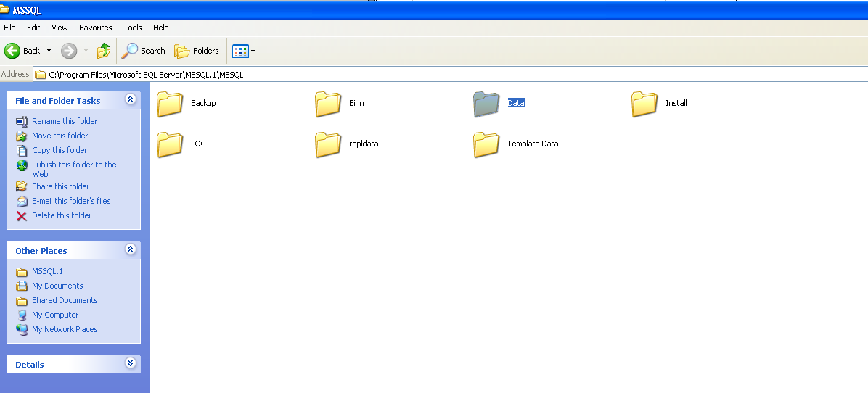
Task: Click Publish this folder to the Web
Action: [74, 169]
